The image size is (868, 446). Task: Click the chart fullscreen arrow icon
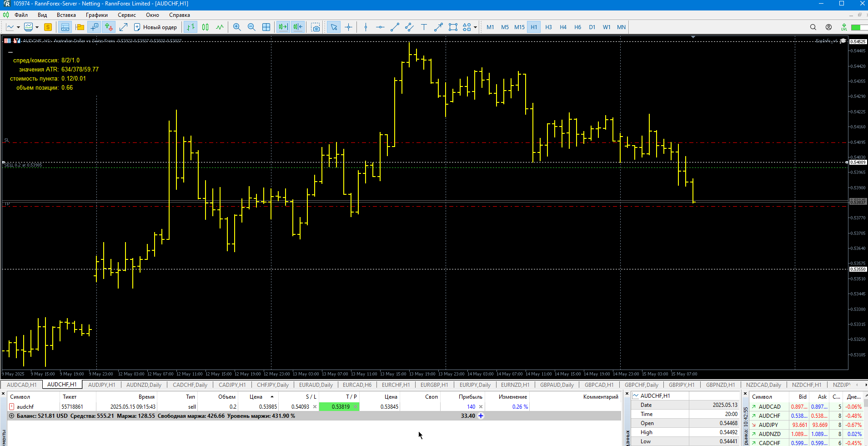[x=123, y=27]
